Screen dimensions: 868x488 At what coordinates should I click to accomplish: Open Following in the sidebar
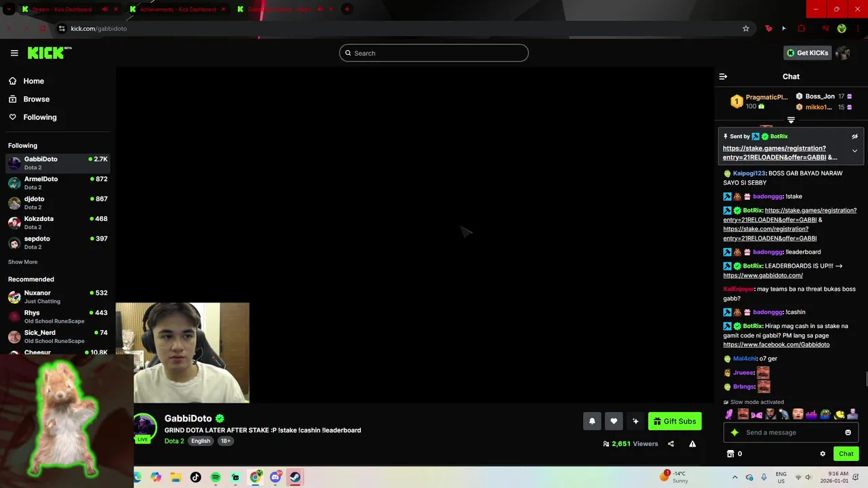point(40,117)
